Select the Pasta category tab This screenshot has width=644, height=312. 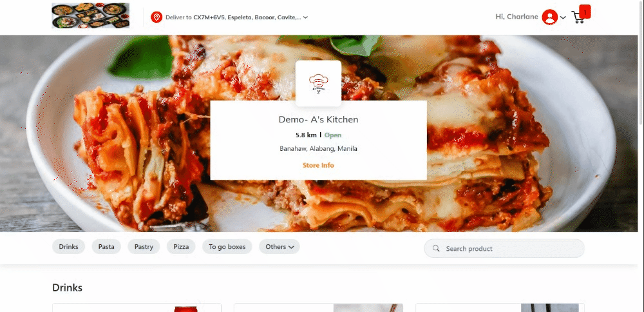[106, 247]
